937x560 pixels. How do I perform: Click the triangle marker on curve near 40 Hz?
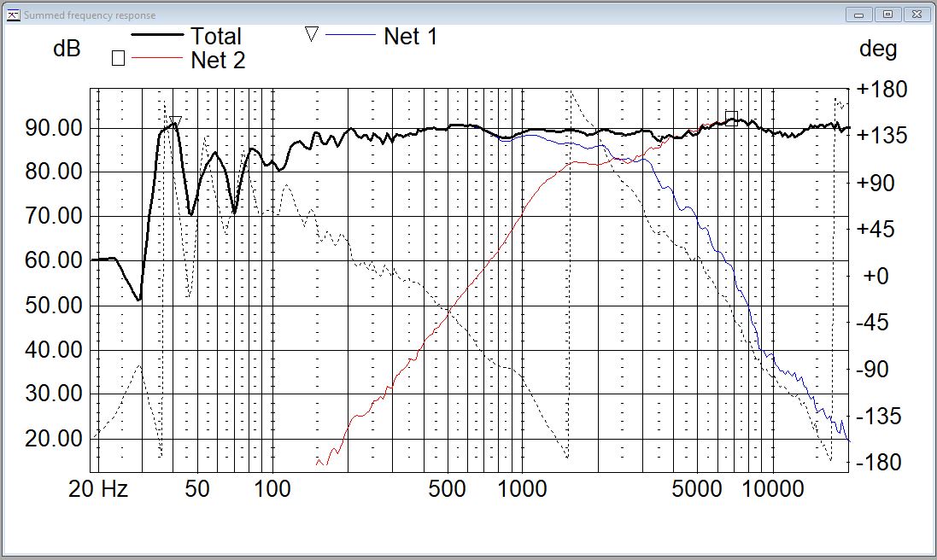pyautogui.click(x=175, y=122)
